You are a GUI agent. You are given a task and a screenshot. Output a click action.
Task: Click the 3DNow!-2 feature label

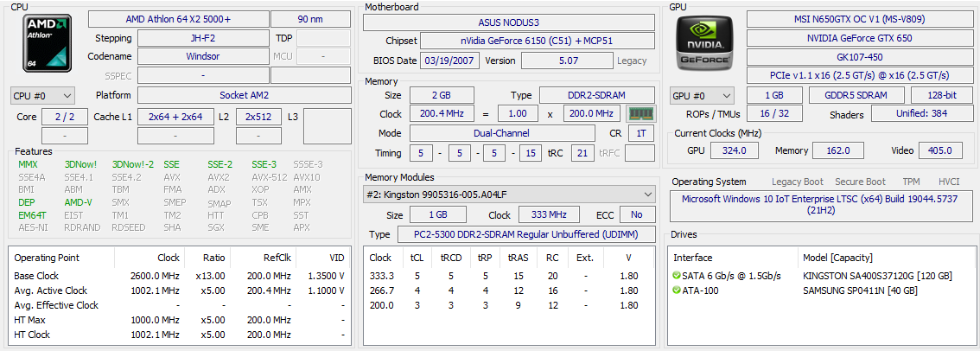[x=132, y=164]
